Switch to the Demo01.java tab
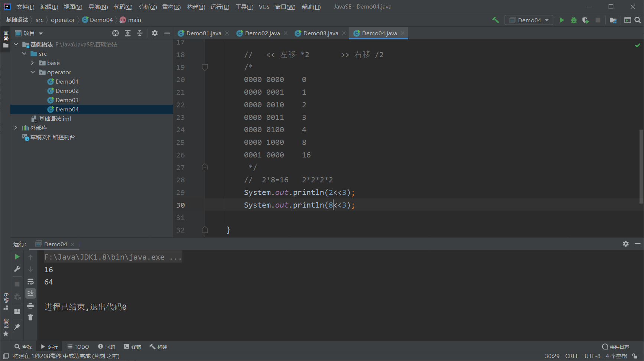 point(204,33)
